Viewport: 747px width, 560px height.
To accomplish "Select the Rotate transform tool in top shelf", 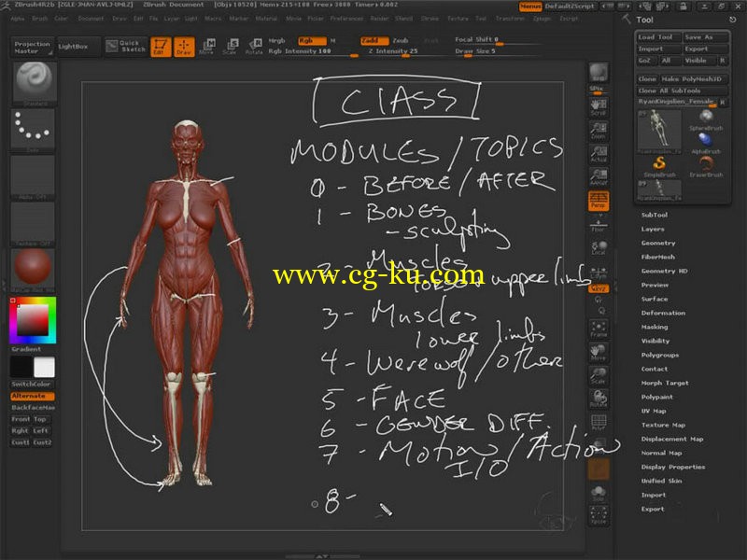I will (x=253, y=47).
